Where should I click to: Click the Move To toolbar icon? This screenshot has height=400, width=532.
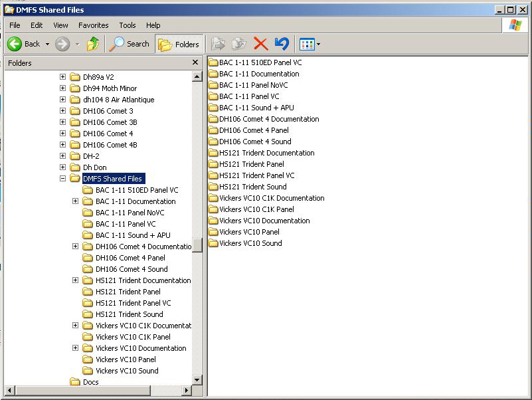(x=218, y=44)
